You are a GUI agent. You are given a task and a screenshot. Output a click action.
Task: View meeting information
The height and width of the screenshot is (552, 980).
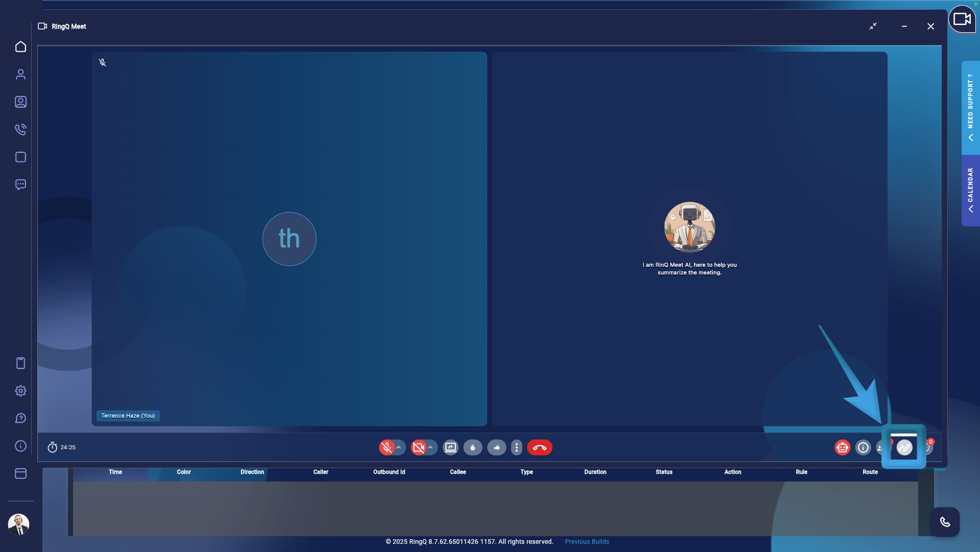tap(863, 447)
